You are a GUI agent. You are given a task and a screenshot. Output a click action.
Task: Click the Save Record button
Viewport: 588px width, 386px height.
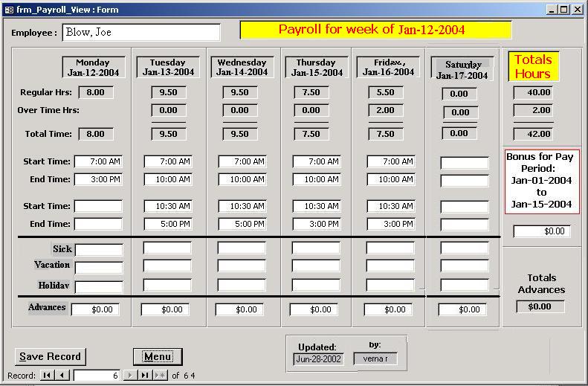(50, 356)
